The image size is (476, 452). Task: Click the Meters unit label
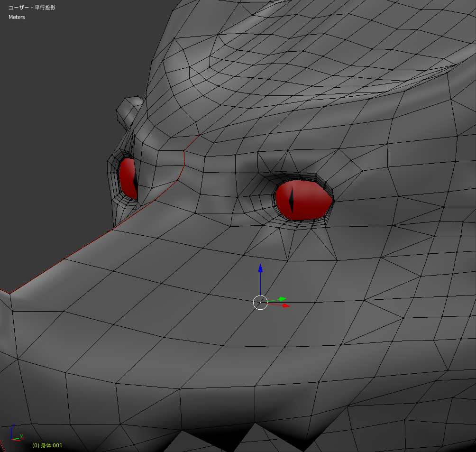point(17,18)
